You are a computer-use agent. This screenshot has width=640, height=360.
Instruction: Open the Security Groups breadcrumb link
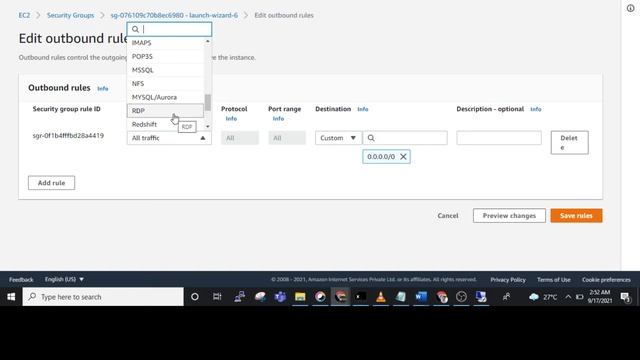click(x=70, y=15)
